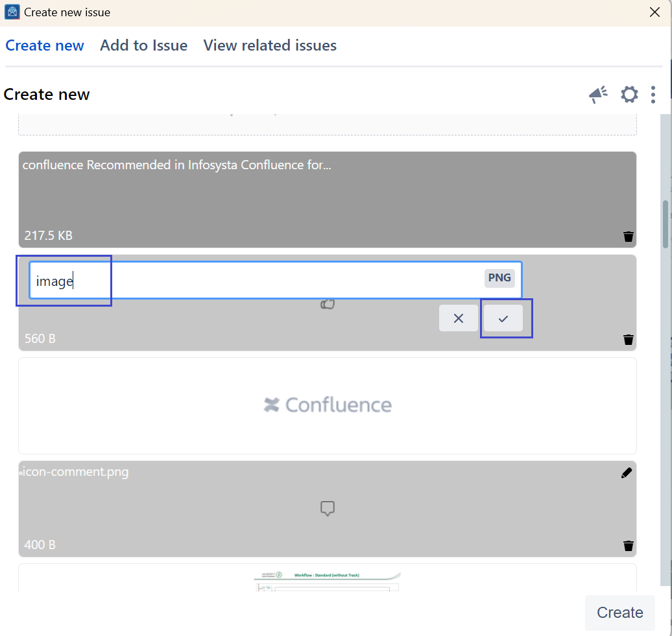This screenshot has height=636, width=672.
Task: Cancel the file rename with X
Action: pyautogui.click(x=459, y=318)
